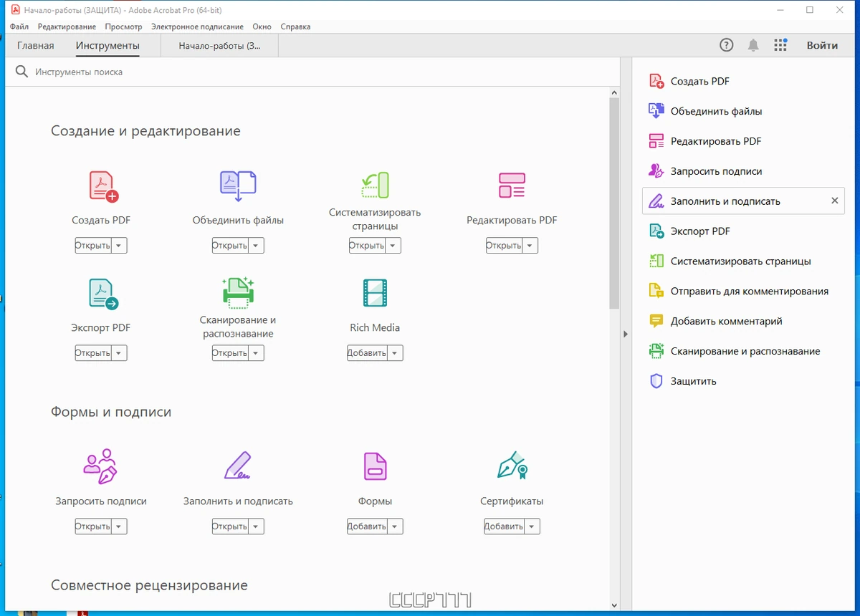Expand dropdown arrow under Запросить подписи
This screenshot has height=616, width=860.
tap(120, 526)
